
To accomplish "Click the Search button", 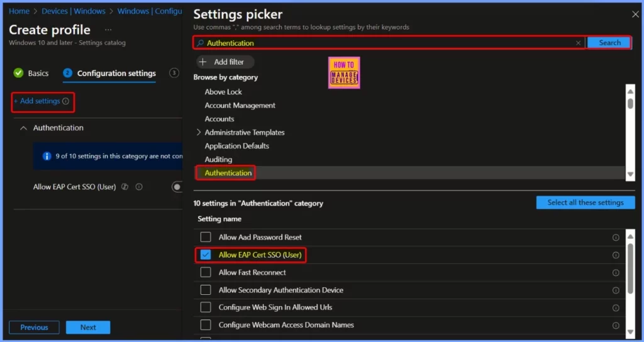I will (609, 43).
